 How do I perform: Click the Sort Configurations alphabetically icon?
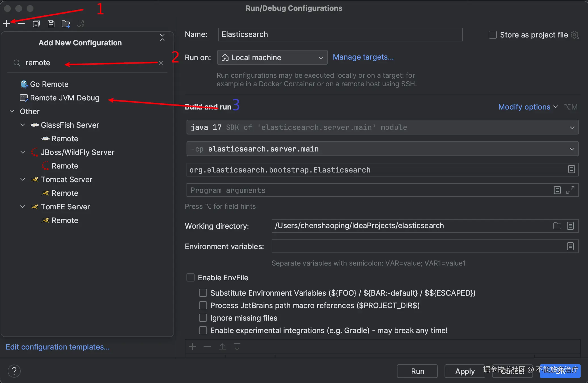pos(81,24)
